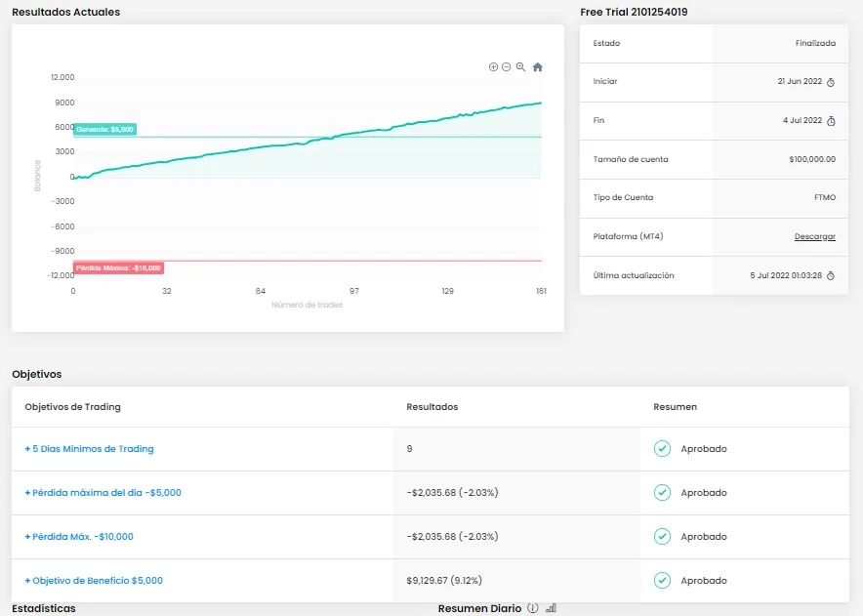
Task: Open the Resumen Diario section
Action: [x=478, y=607]
